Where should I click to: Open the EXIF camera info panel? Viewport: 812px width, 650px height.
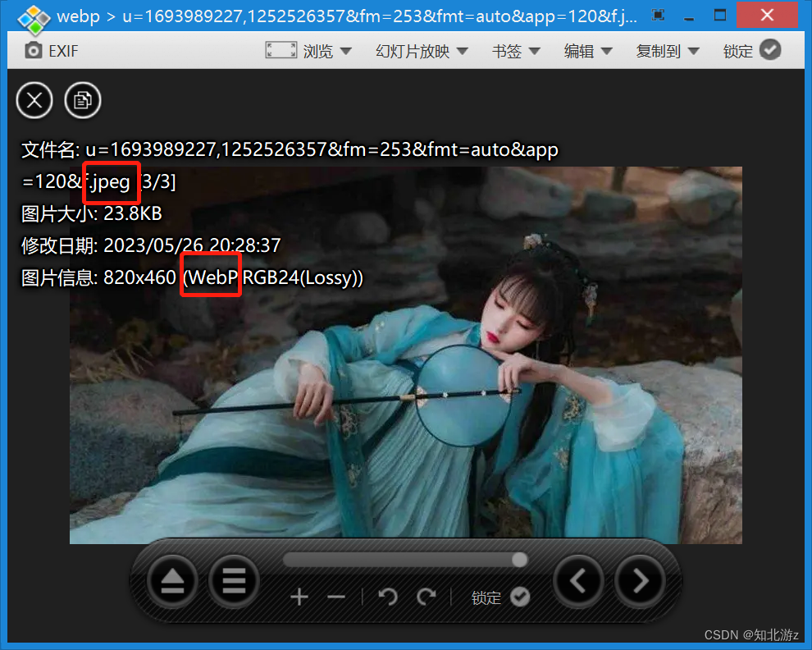tap(51, 51)
